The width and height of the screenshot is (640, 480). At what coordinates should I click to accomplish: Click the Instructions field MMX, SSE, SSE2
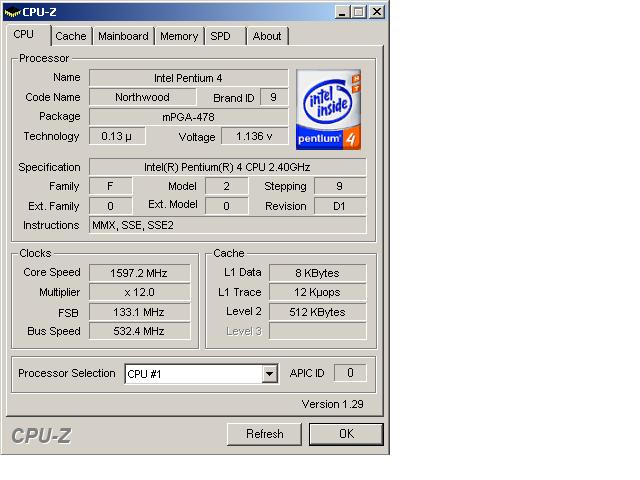tap(227, 225)
